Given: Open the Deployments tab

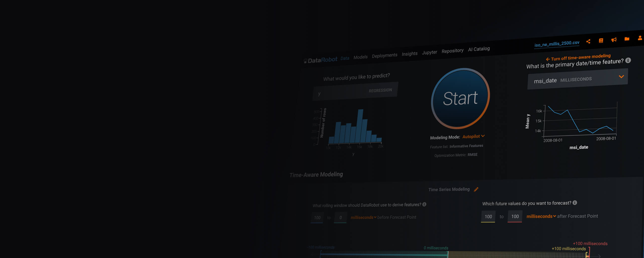Looking at the screenshot, I should [x=385, y=55].
